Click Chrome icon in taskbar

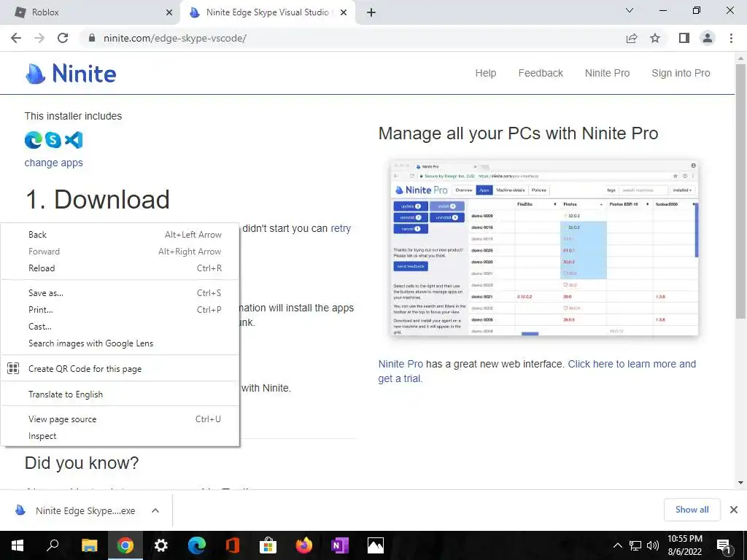(125, 545)
